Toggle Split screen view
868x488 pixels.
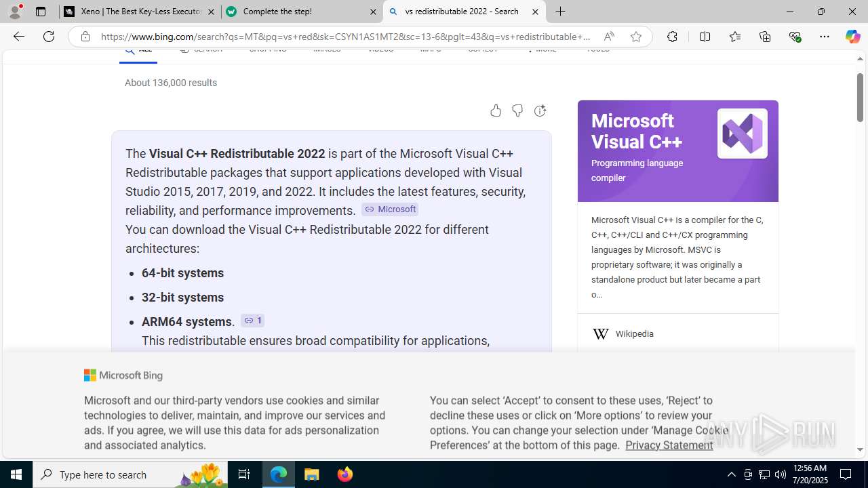pos(705,37)
